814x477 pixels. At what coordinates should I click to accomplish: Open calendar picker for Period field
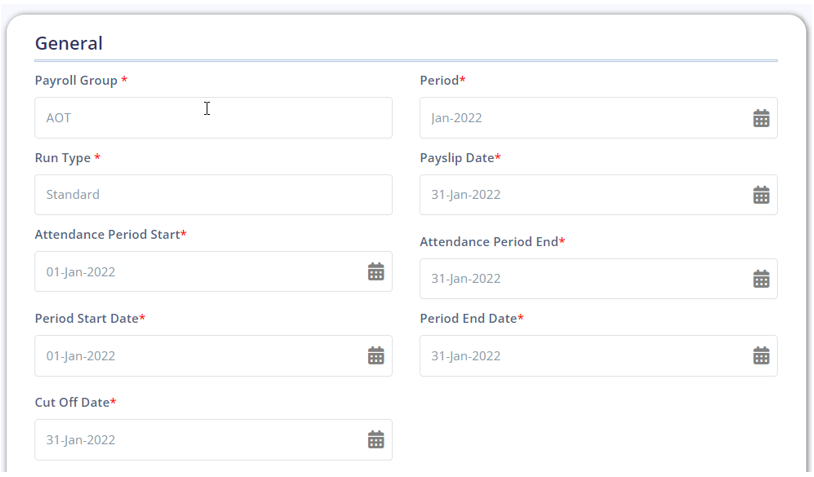[761, 118]
